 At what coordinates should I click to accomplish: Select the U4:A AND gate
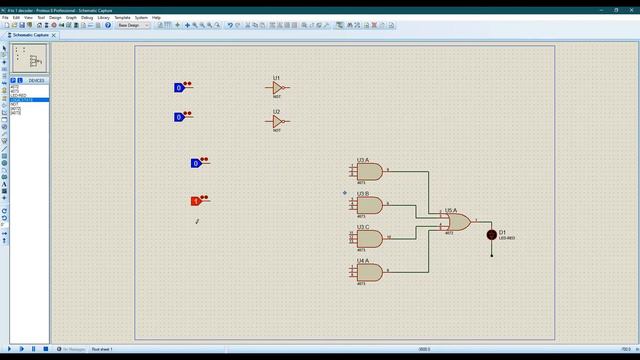(x=369, y=272)
